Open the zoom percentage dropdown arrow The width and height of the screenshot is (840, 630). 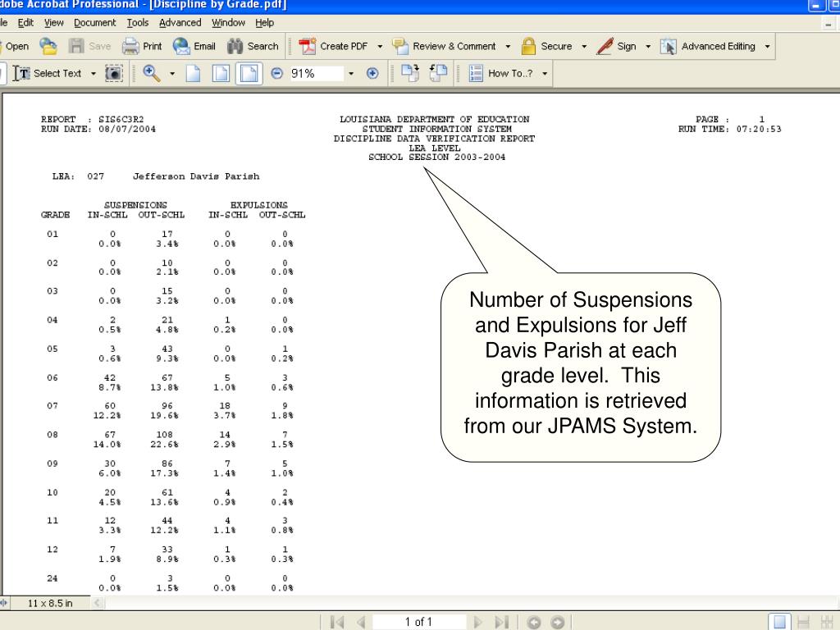click(351, 73)
